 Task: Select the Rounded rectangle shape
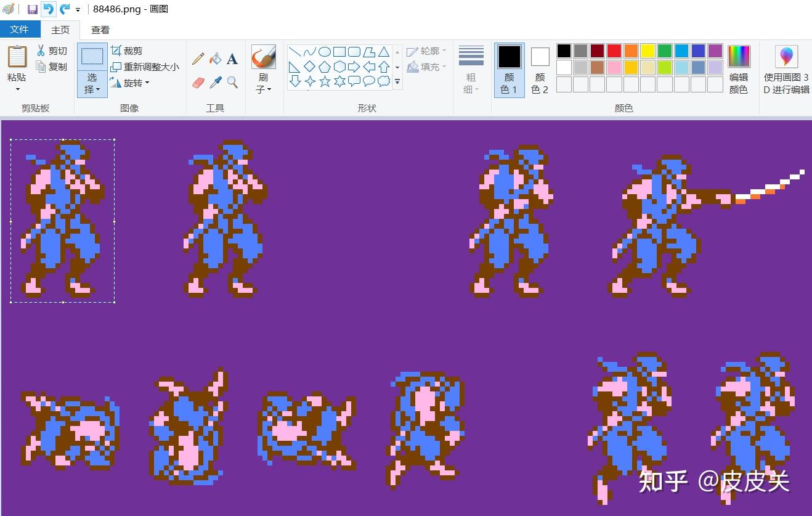tap(354, 52)
